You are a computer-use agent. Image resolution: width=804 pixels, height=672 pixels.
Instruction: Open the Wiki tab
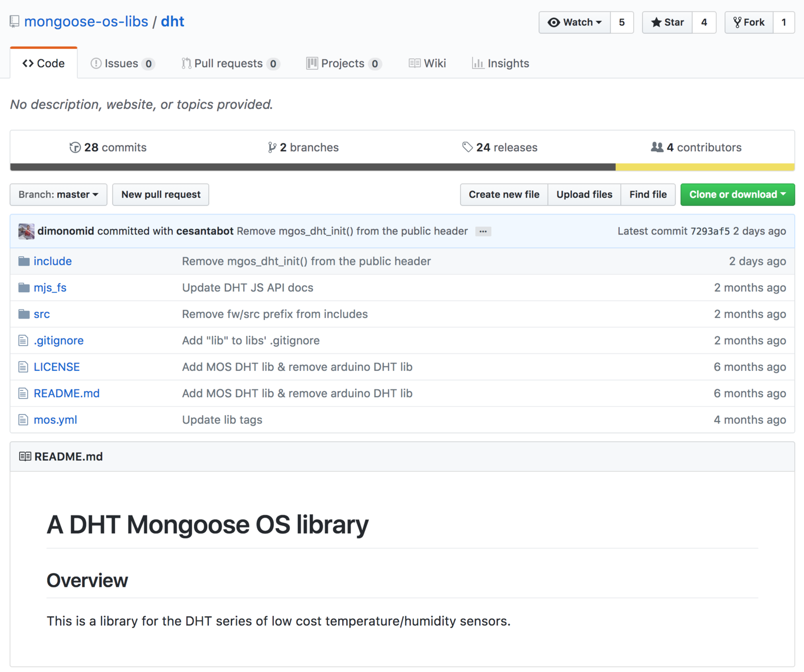pos(427,63)
